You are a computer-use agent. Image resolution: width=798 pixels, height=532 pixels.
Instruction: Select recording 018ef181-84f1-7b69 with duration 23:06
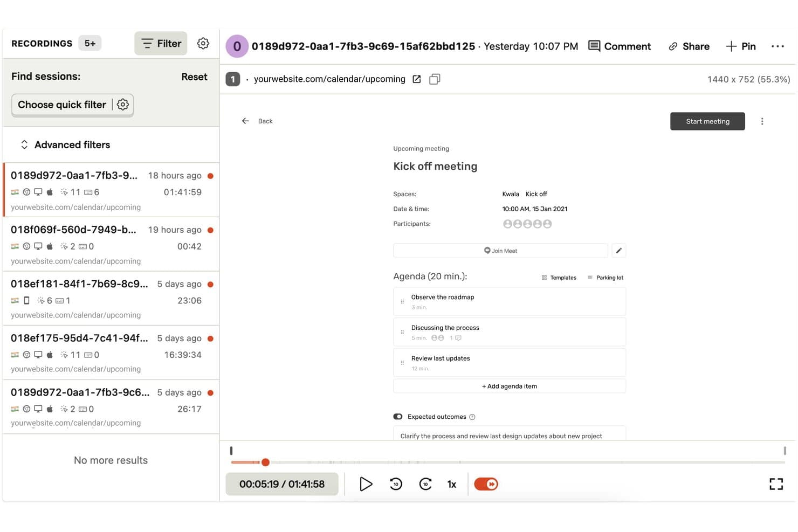(111, 299)
